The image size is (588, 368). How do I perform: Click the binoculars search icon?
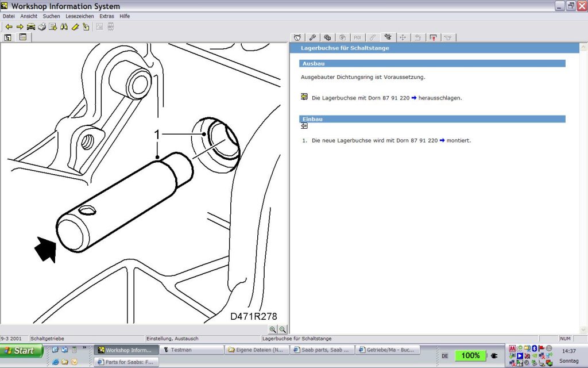click(64, 27)
